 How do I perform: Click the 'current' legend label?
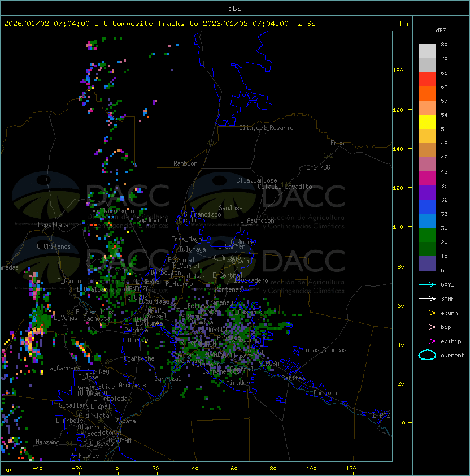(452, 356)
